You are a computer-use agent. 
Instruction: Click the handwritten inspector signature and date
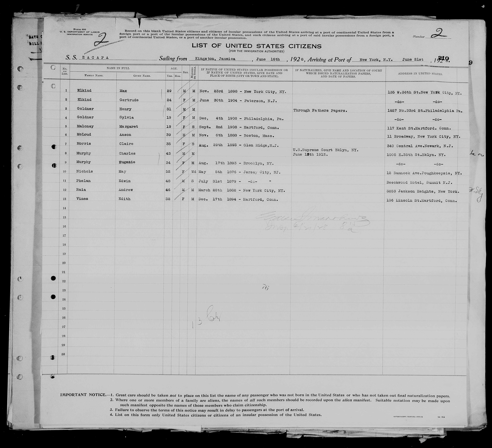pyautogui.click(x=313, y=220)
